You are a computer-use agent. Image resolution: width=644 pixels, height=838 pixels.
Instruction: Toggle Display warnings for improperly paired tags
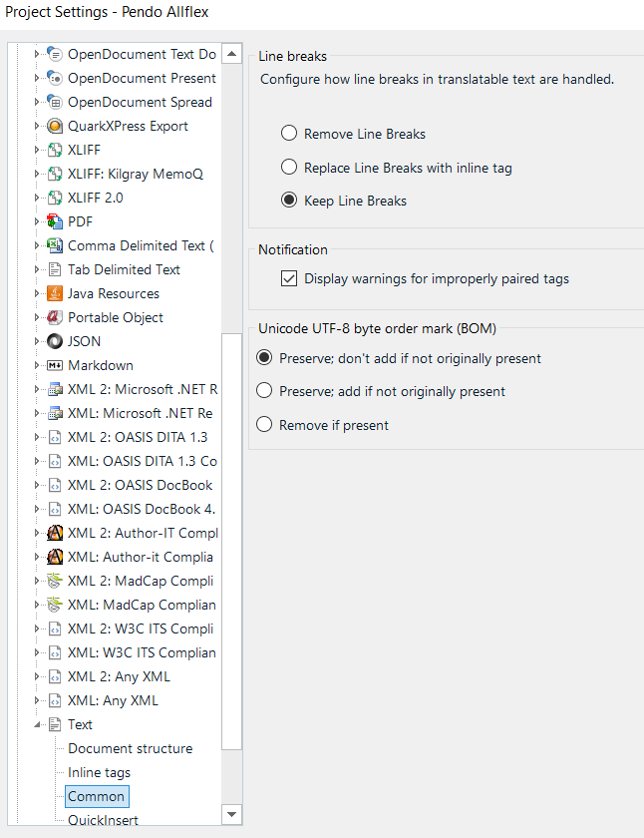(289, 278)
